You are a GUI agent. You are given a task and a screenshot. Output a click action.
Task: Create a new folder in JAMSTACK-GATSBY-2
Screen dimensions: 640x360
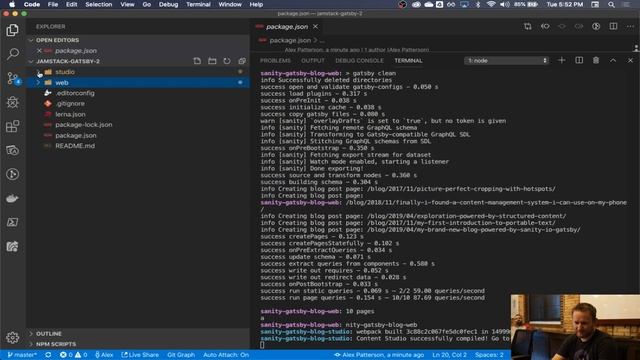(x=212, y=61)
